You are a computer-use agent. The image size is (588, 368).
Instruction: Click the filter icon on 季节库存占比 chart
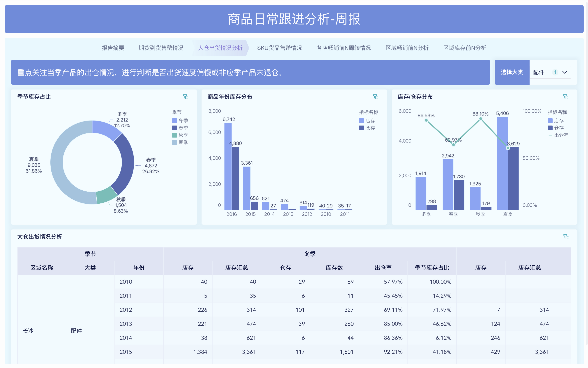pos(186,97)
